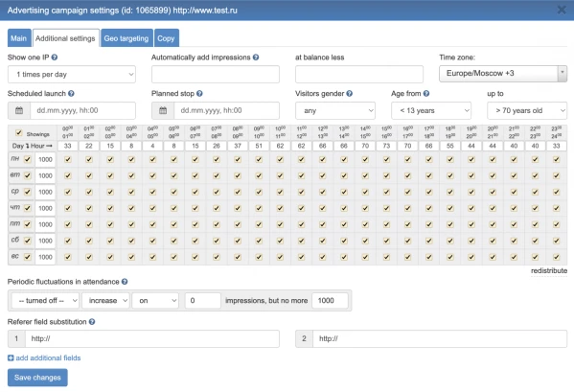Click the 'but no more' field showing 1000
Viewport: 574px width, 392px height.
330,301
